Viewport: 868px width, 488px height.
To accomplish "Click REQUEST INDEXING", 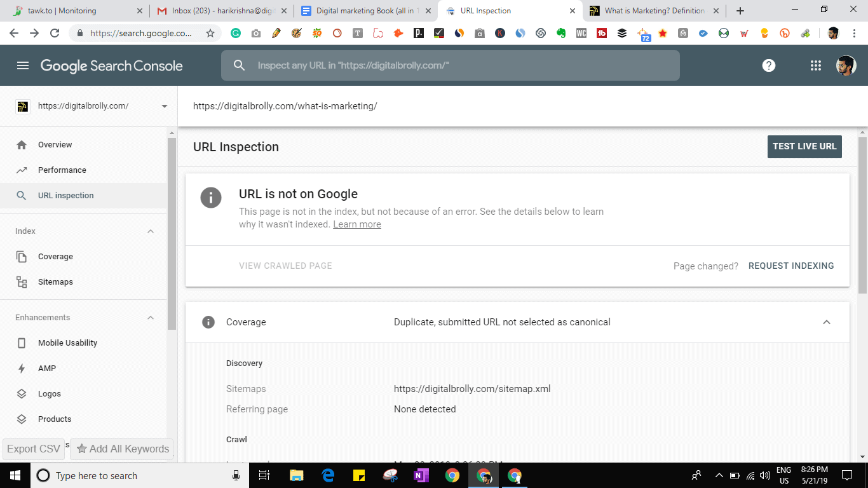I will [x=791, y=266].
